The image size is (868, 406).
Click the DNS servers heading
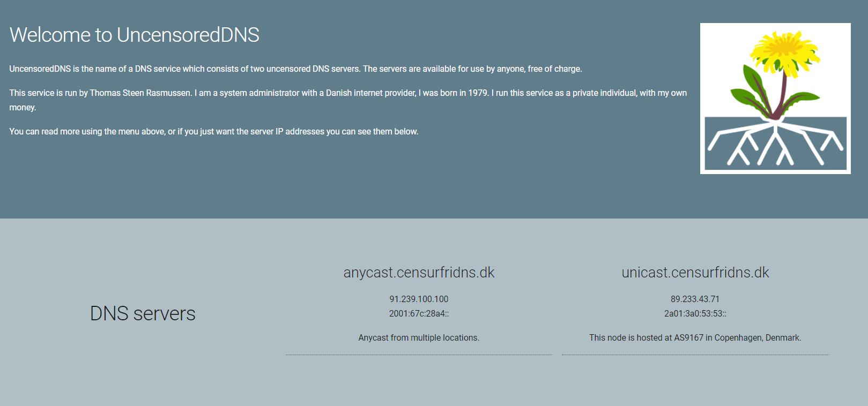(x=143, y=314)
